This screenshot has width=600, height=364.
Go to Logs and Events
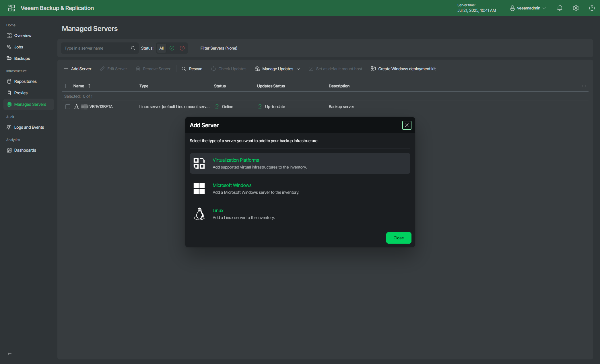[29, 127]
